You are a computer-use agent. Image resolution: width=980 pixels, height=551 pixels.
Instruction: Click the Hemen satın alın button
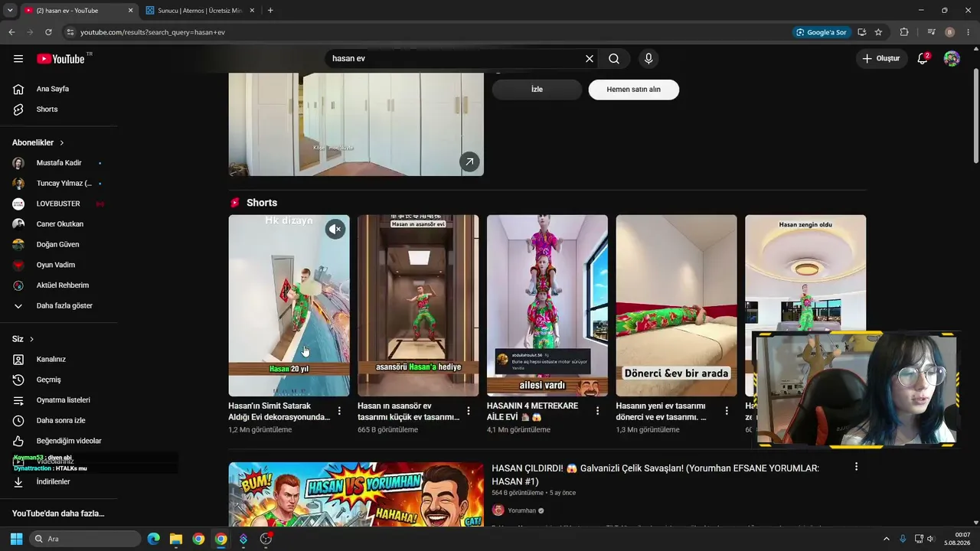(x=633, y=90)
